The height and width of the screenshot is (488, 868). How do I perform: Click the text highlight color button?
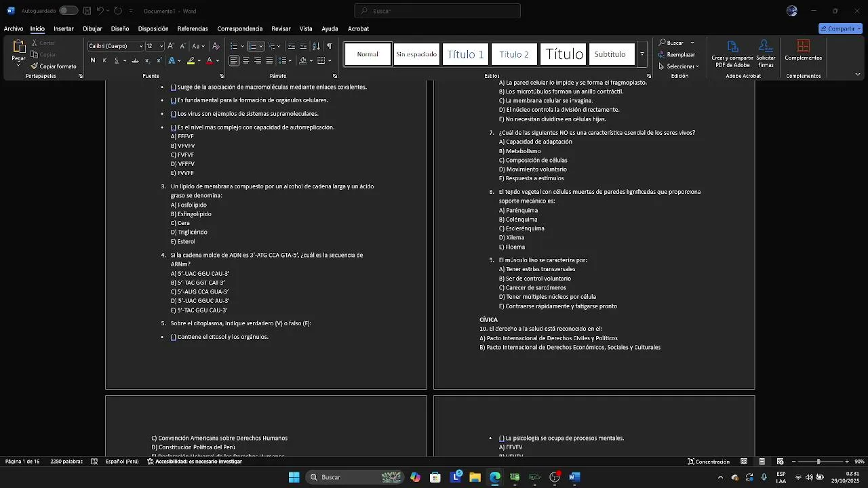click(191, 61)
